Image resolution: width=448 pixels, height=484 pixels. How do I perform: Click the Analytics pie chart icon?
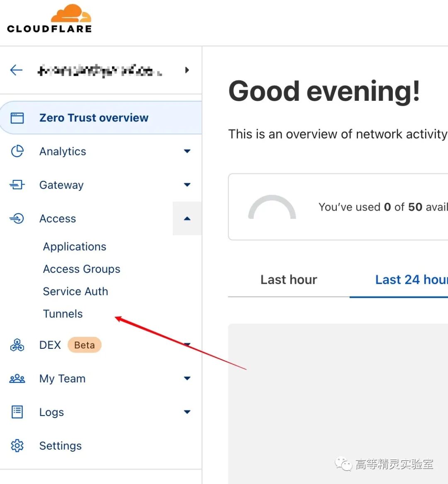pyautogui.click(x=17, y=151)
